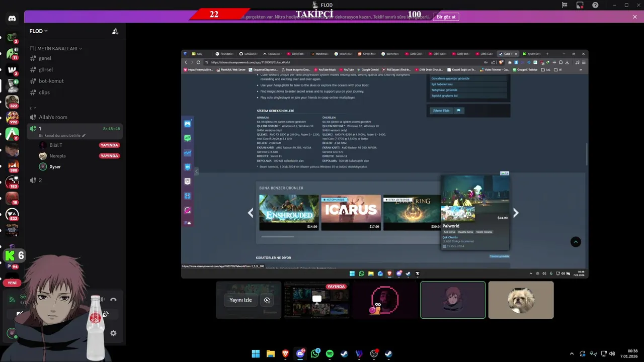Open File Explorer from the taskbar
Screen dimensions: 644x362
click(271, 353)
